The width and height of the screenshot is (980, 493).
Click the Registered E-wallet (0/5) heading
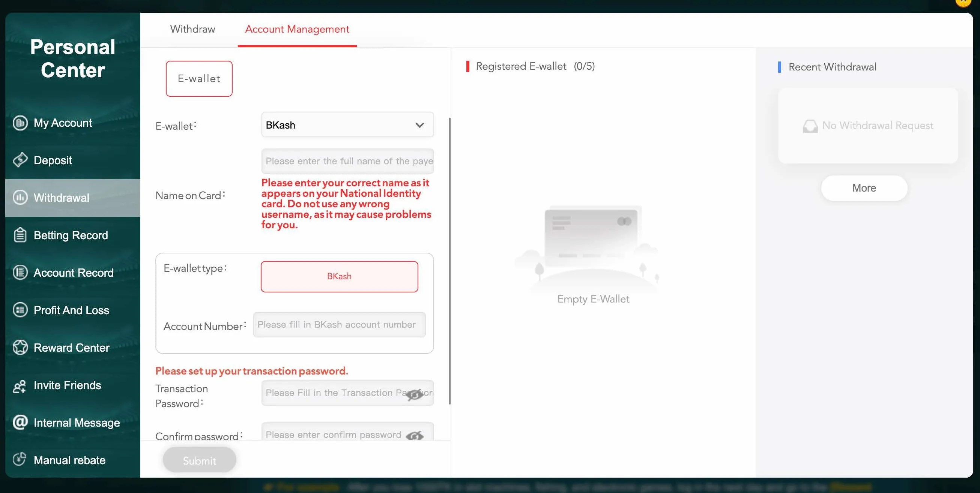[x=535, y=66]
